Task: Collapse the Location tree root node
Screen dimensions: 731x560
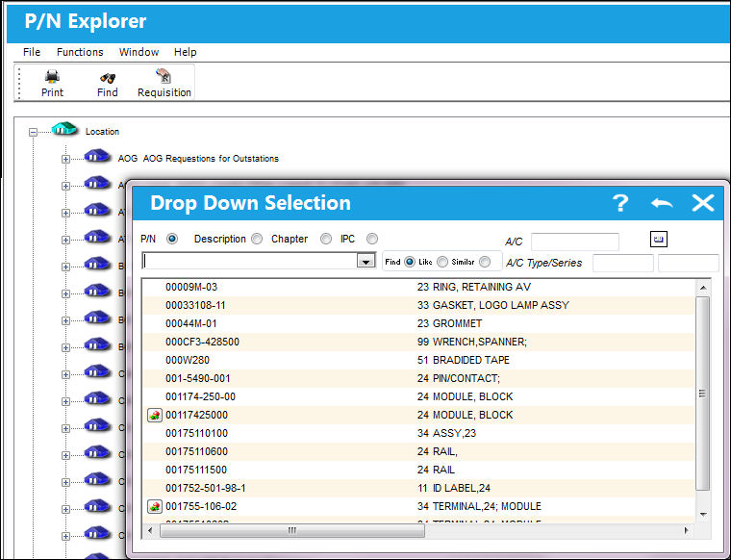Action: 33,132
